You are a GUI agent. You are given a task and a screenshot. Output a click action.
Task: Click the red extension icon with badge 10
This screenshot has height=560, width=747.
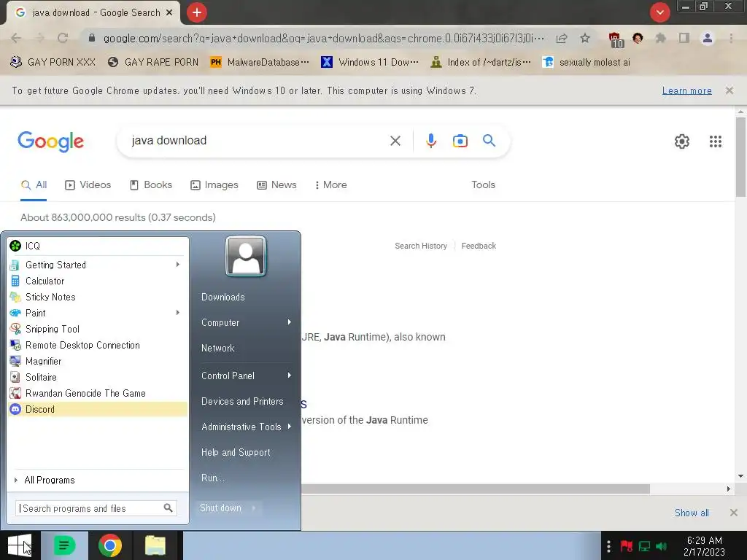coord(616,39)
